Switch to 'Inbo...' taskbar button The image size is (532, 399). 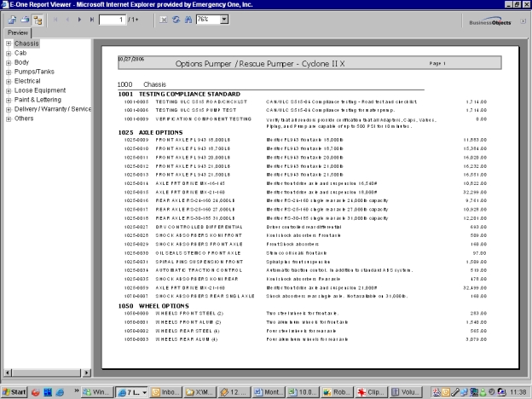pyautogui.click(x=166, y=392)
